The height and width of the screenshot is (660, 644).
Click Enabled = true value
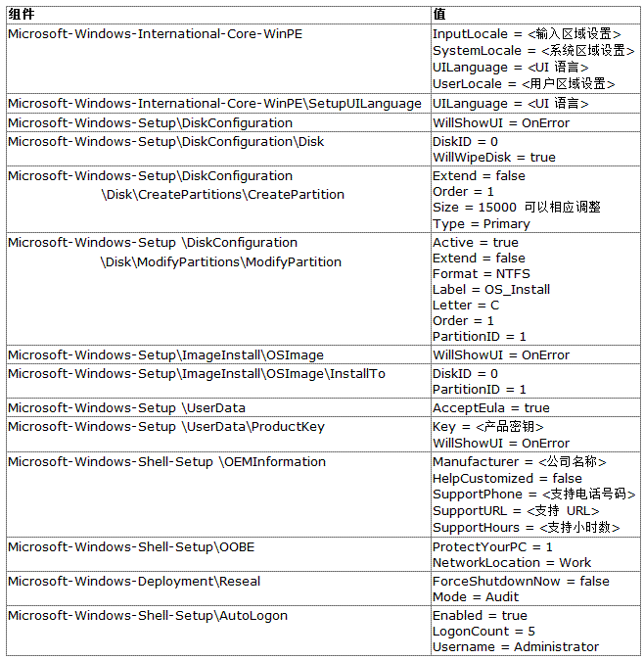point(480,615)
